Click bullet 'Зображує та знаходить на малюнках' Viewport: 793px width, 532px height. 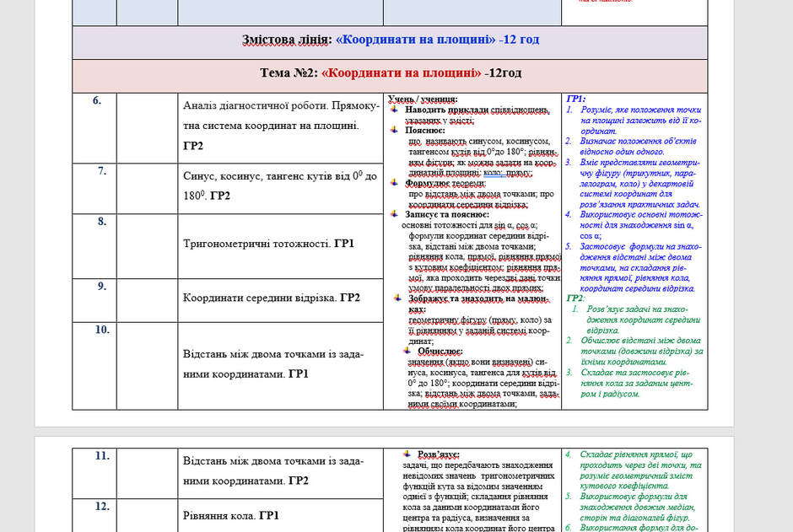click(x=477, y=304)
